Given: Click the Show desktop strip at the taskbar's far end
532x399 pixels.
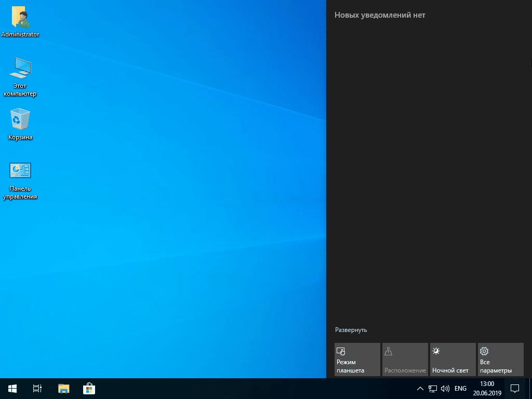Looking at the screenshot, I should pos(530,389).
